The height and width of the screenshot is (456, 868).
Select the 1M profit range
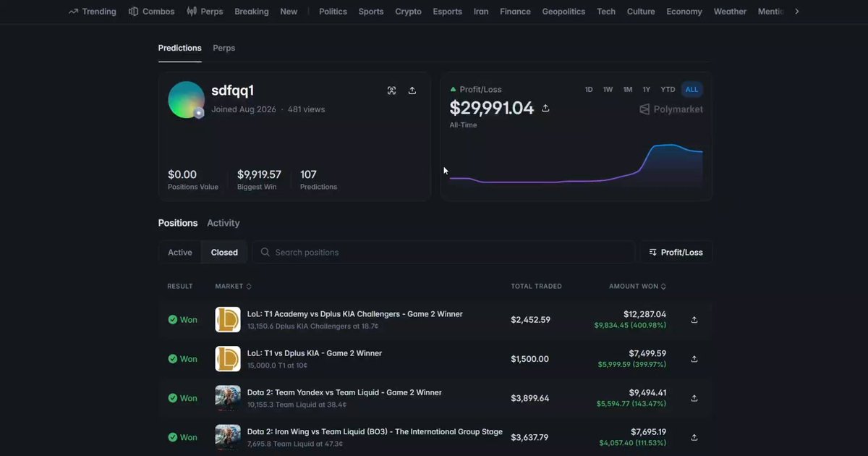628,90
